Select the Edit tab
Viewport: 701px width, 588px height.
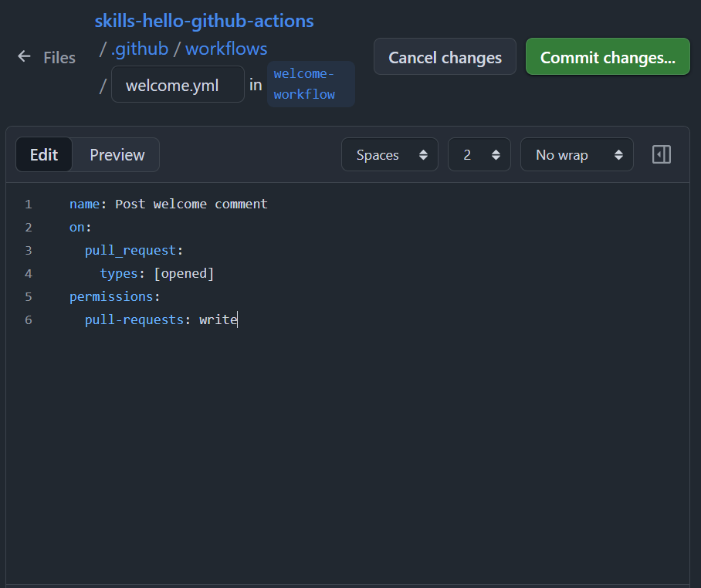click(x=44, y=154)
